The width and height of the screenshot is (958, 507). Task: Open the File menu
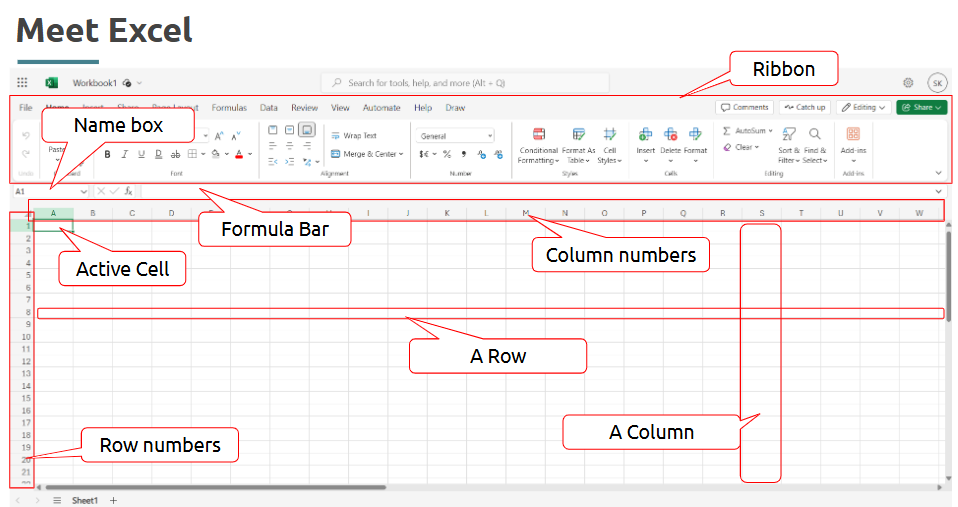(x=26, y=108)
